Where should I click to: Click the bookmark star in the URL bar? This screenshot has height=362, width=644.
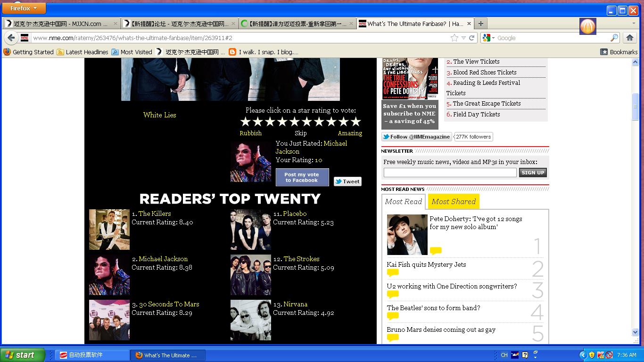click(x=454, y=38)
